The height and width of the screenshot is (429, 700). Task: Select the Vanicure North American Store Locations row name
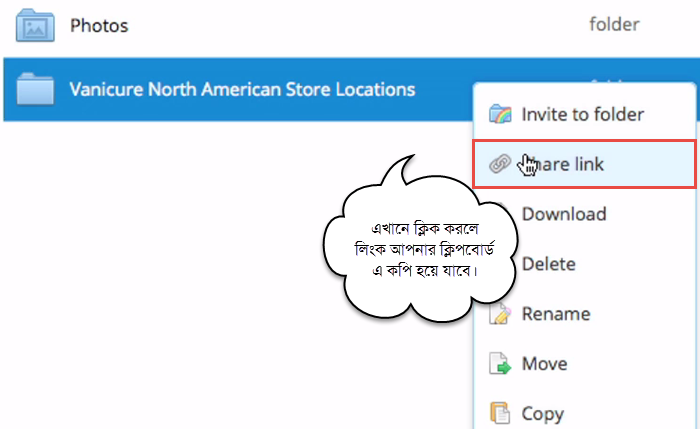(242, 89)
